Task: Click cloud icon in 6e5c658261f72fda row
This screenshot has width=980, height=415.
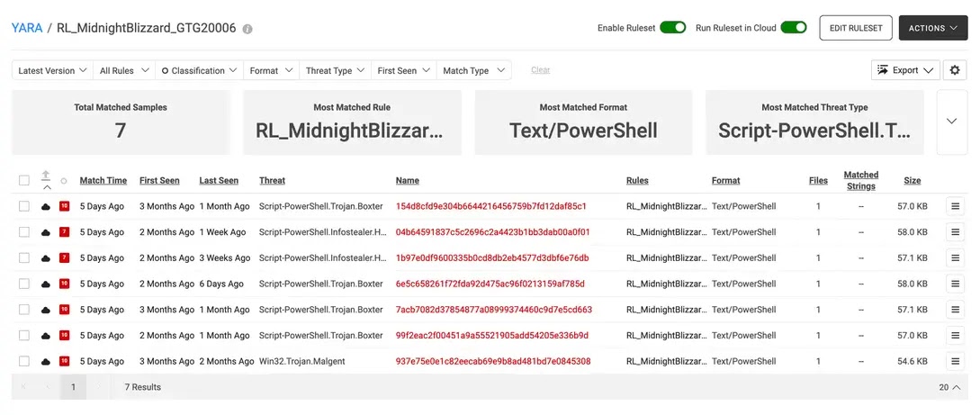Action: tap(46, 284)
